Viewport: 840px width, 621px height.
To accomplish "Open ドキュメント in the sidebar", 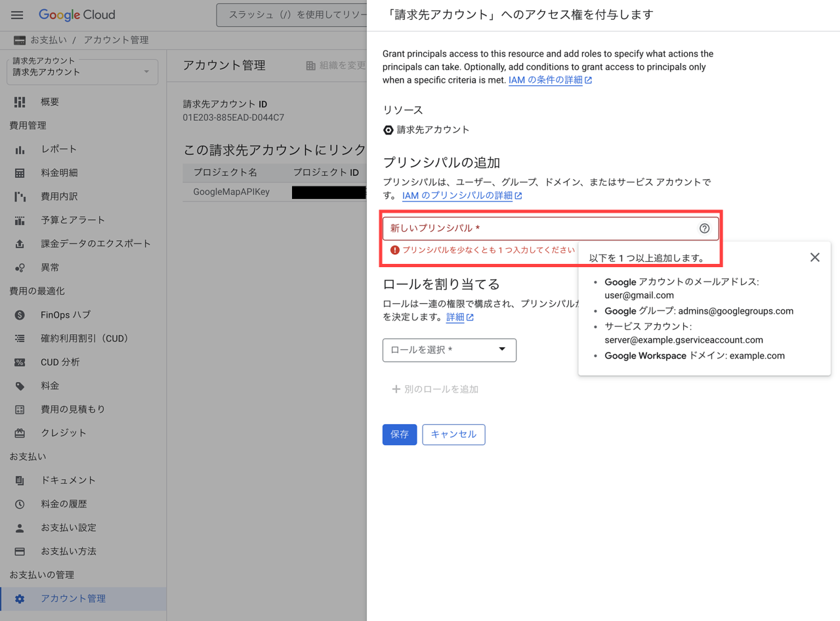I will click(x=83, y=480).
